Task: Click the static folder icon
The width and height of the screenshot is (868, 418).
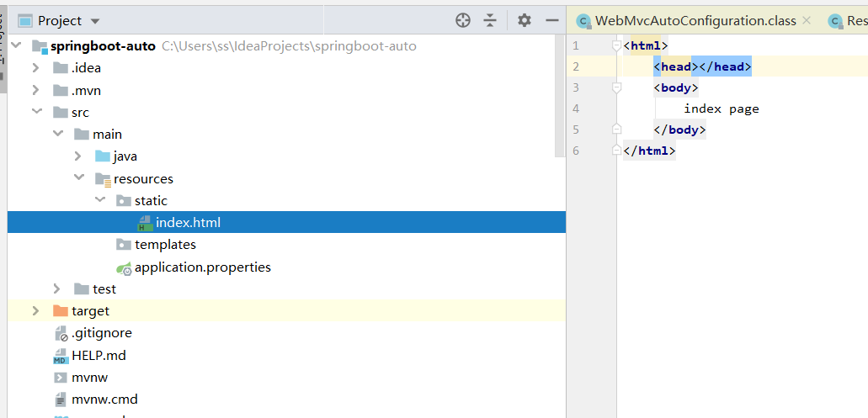Action: [x=124, y=201]
